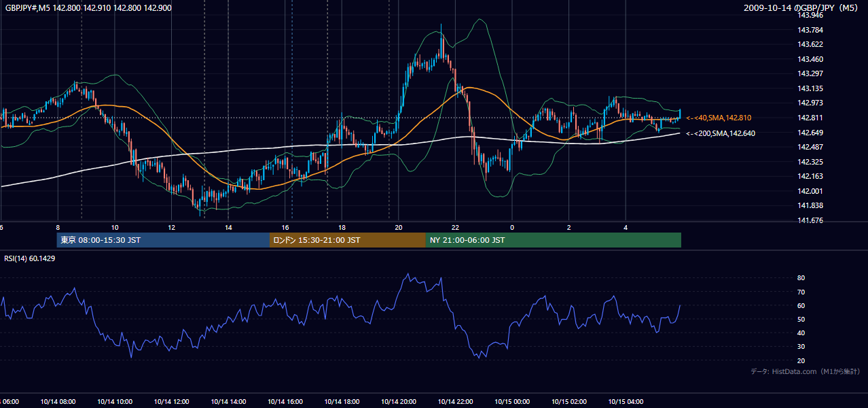Click price axis label 141.838
The width and height of the screenshot is (868, 408).
click(x=810, y=205)
